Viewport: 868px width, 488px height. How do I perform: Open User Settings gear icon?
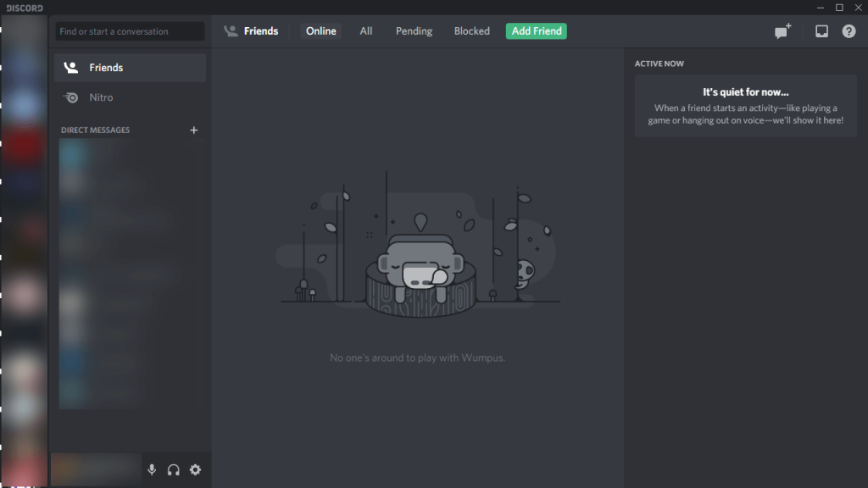[x=196, y=469]
